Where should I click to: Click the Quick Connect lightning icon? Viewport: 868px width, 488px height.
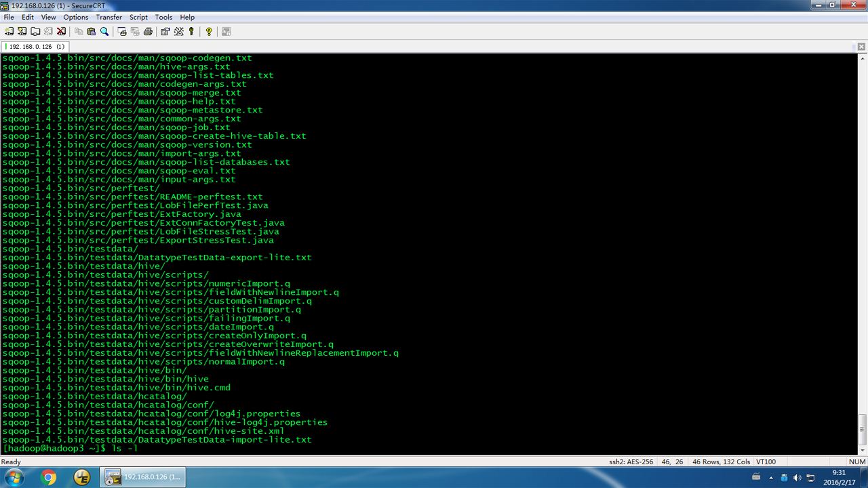[x=22, y=31]
